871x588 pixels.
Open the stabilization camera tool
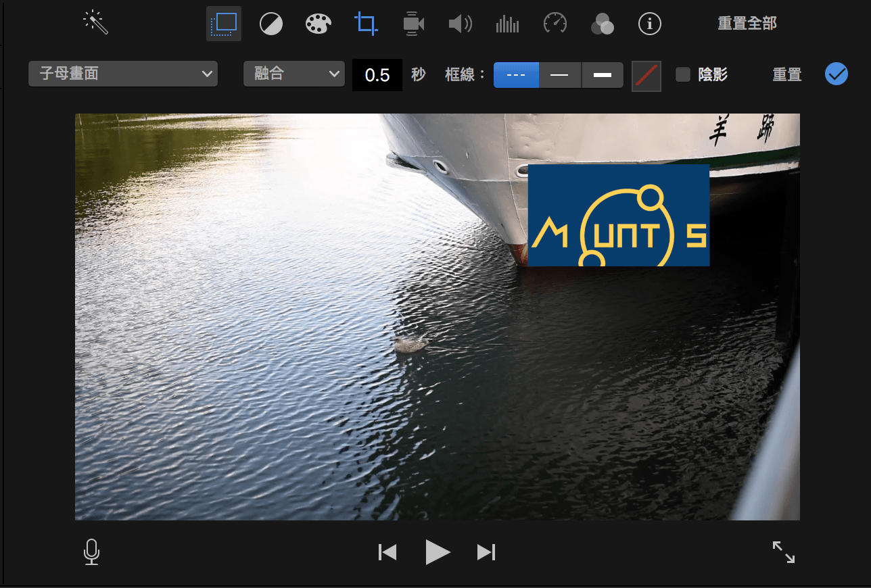(413, 24)
